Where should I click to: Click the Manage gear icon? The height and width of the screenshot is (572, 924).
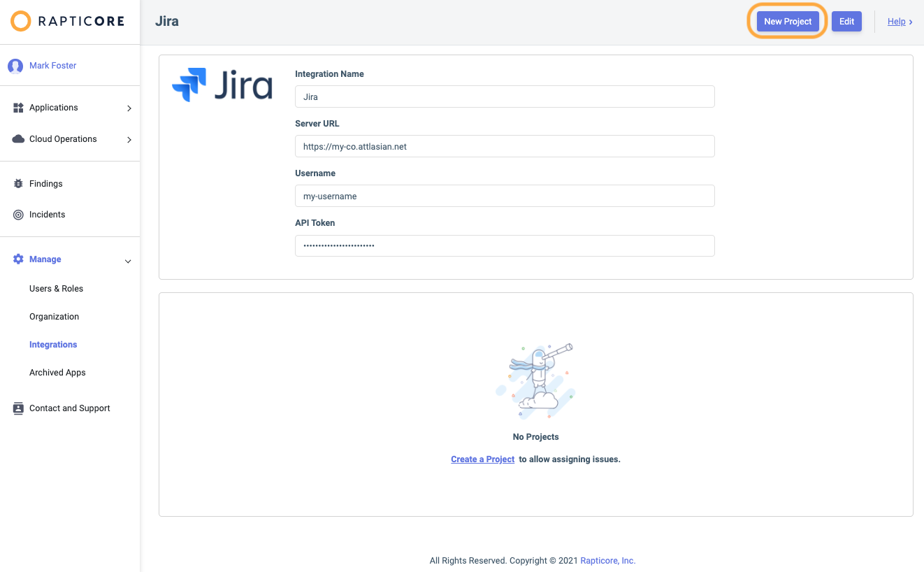[19, 259]
